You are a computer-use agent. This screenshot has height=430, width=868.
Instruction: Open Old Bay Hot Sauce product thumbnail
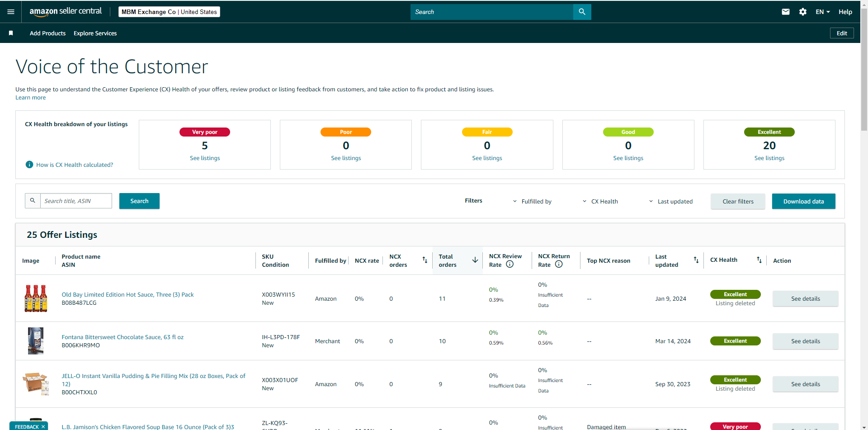pyautogui.click(x=36, y=298)
